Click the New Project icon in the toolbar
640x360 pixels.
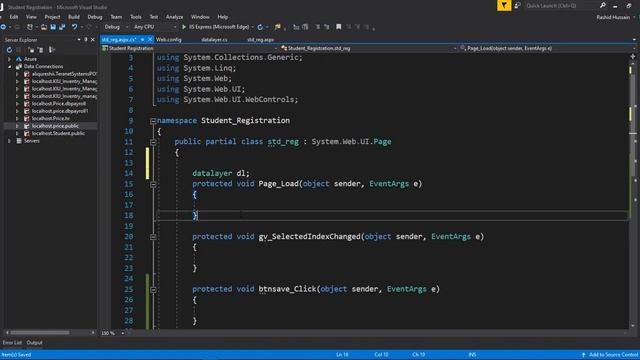tap(30, 27)
